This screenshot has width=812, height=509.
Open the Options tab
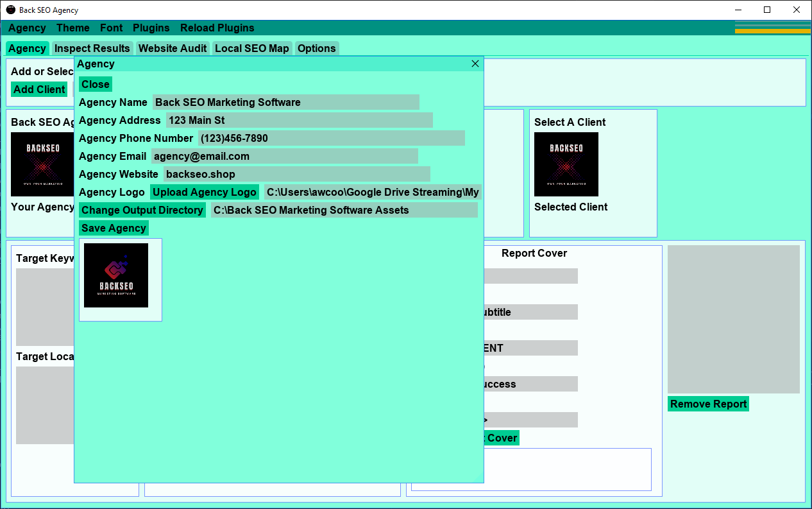click(x=317, y=48)
